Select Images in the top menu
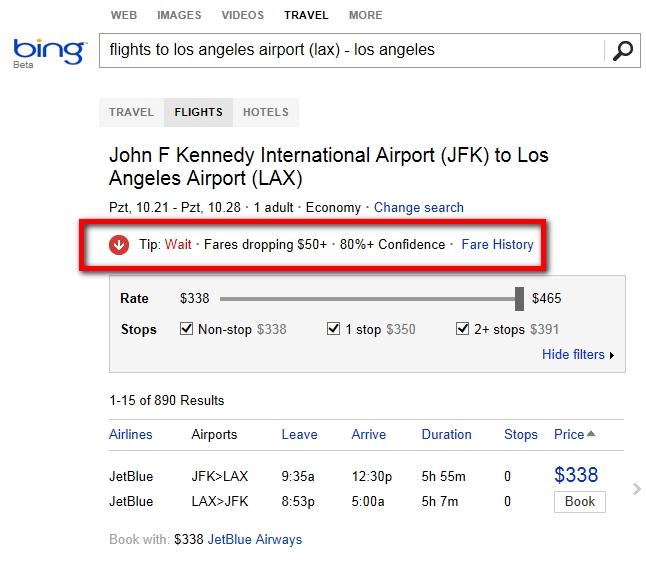 click(179, 15)
